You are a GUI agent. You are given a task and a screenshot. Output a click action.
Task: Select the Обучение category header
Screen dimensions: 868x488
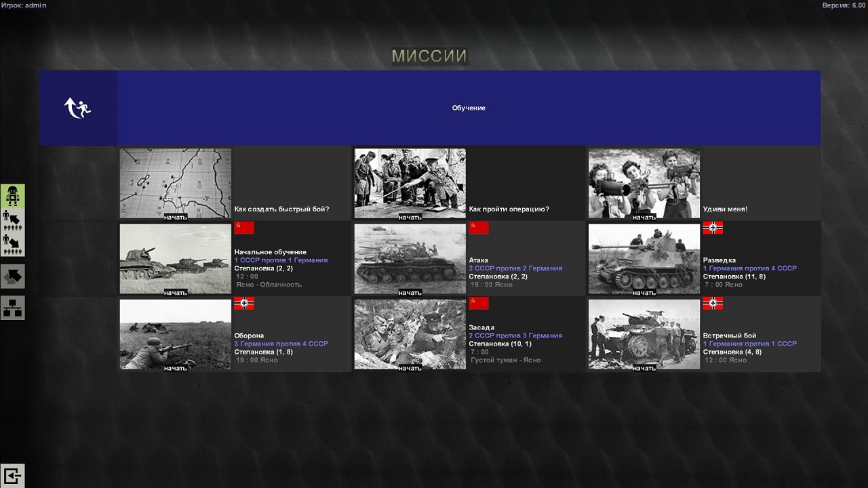point(469,108)
